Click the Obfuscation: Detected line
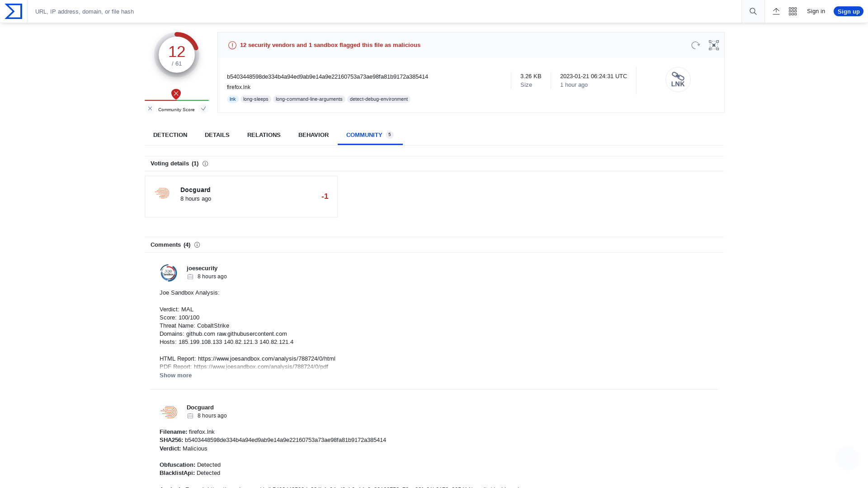Image resolution: width=868 pixels, height=488 pixels. click(190, 465)
